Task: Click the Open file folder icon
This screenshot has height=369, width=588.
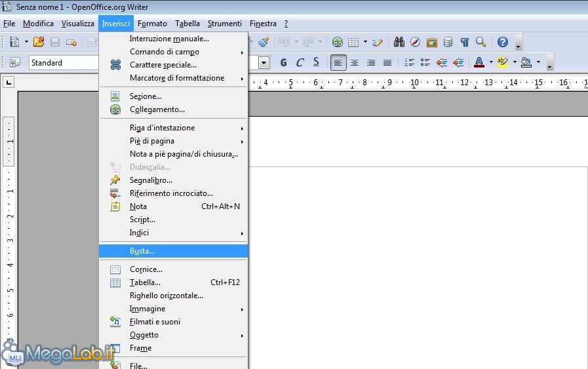Action: click(39, 42)
